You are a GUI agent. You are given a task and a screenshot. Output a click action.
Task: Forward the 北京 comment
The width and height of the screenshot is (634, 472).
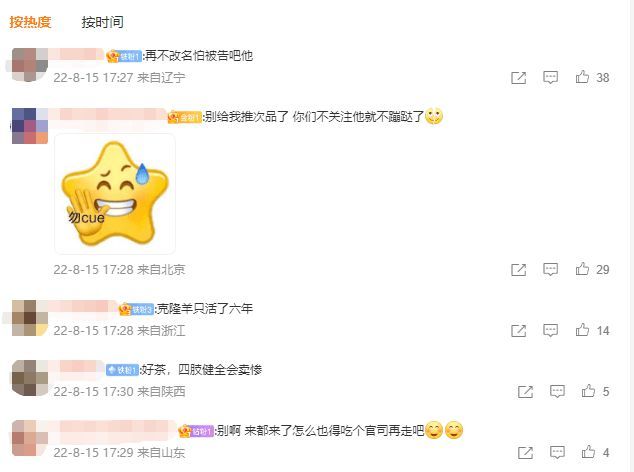pos(518,270)
